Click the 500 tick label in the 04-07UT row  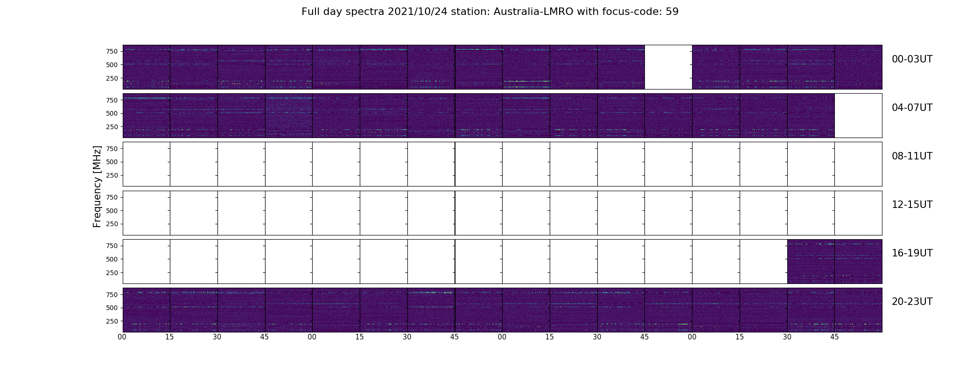(x=112, y=113)
